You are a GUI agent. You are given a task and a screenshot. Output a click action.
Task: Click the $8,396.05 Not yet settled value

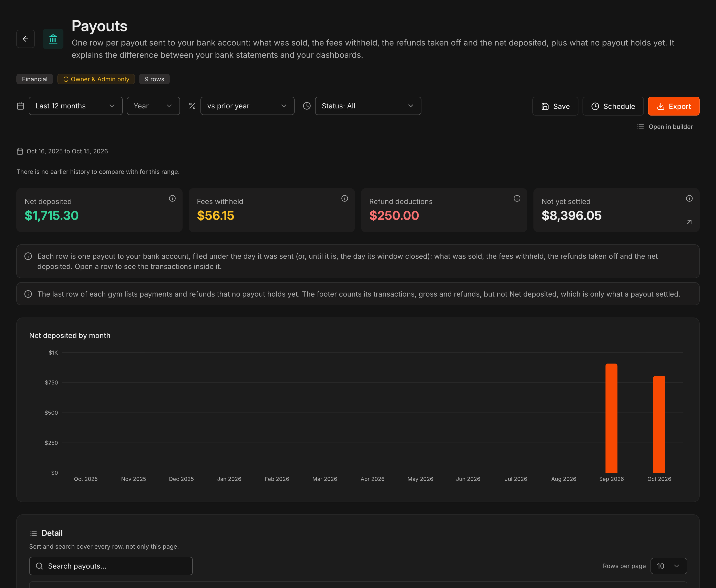tap(571, 216)
